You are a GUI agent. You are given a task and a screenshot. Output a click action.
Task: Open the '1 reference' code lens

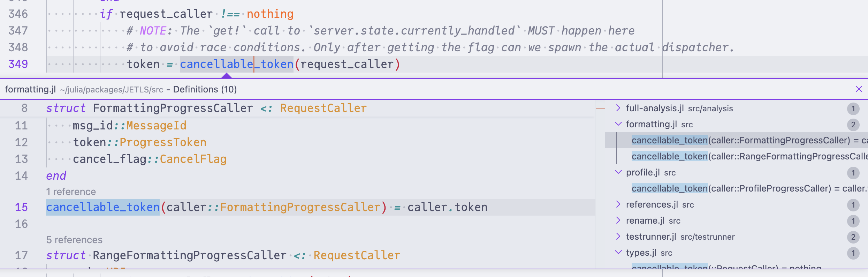71,192
